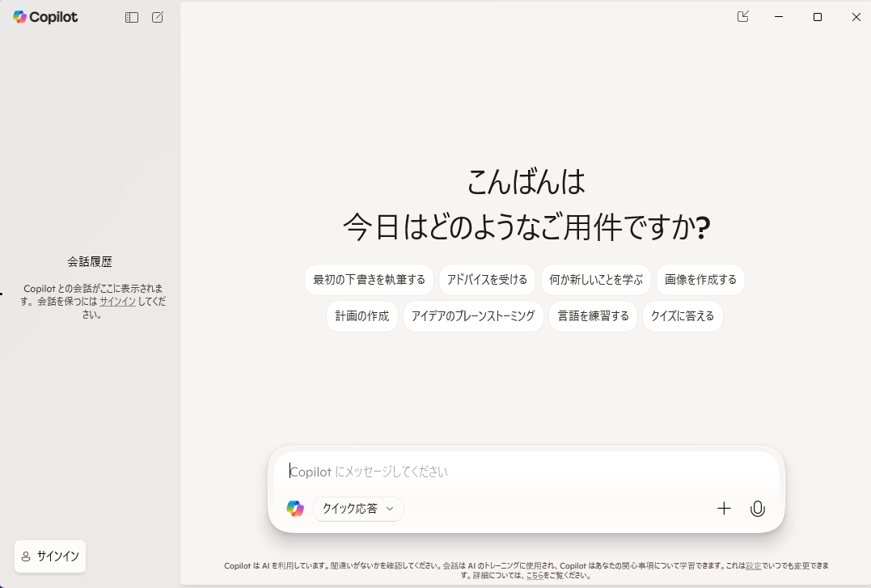Focus the Copilot message input field
This screenshot has width=871, height=588.
[526, 472]
